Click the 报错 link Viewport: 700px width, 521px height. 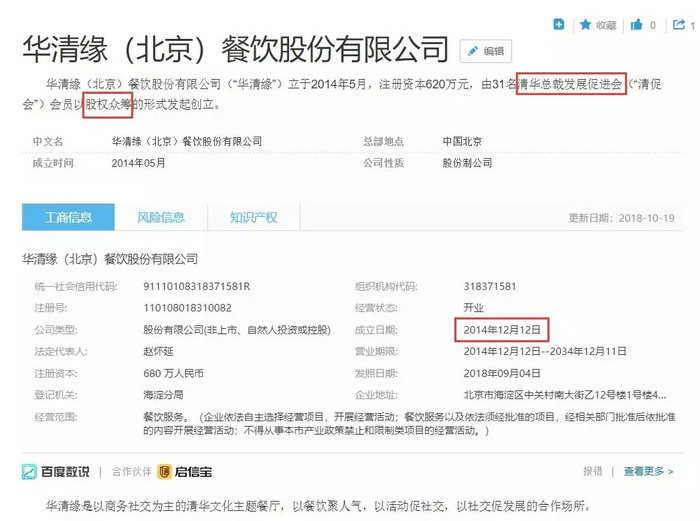(593, 471)
